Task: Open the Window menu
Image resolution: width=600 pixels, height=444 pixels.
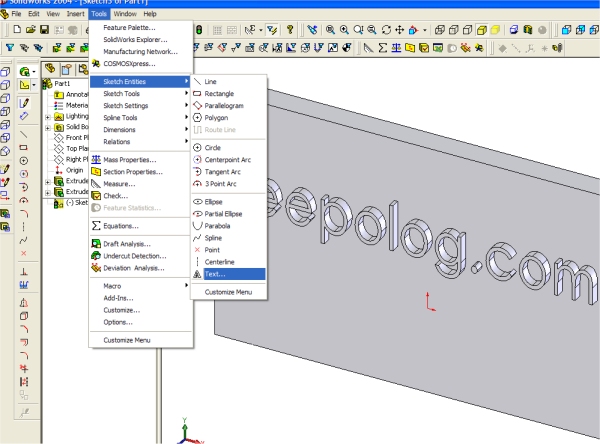Action: pyautogui.click(x=125, y=14)
